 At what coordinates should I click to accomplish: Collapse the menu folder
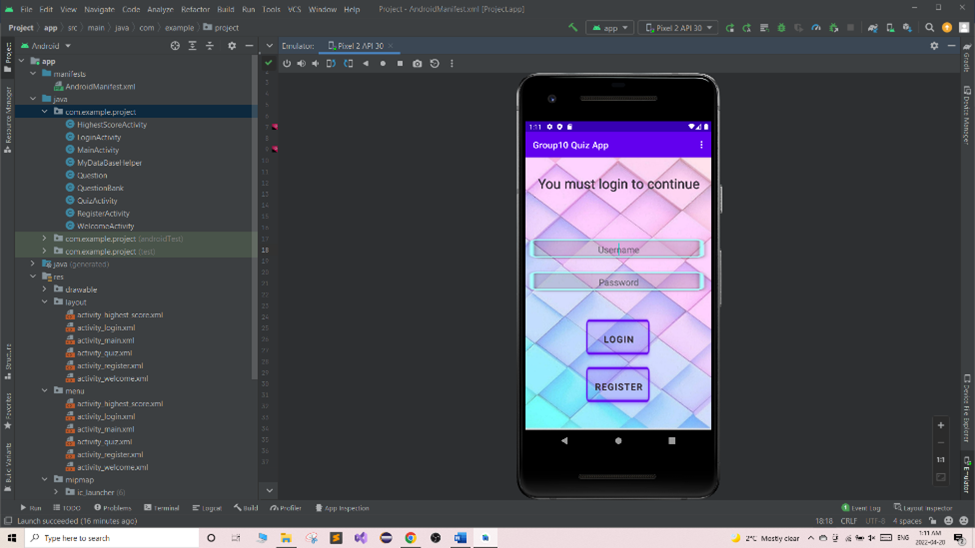[44, 391]
